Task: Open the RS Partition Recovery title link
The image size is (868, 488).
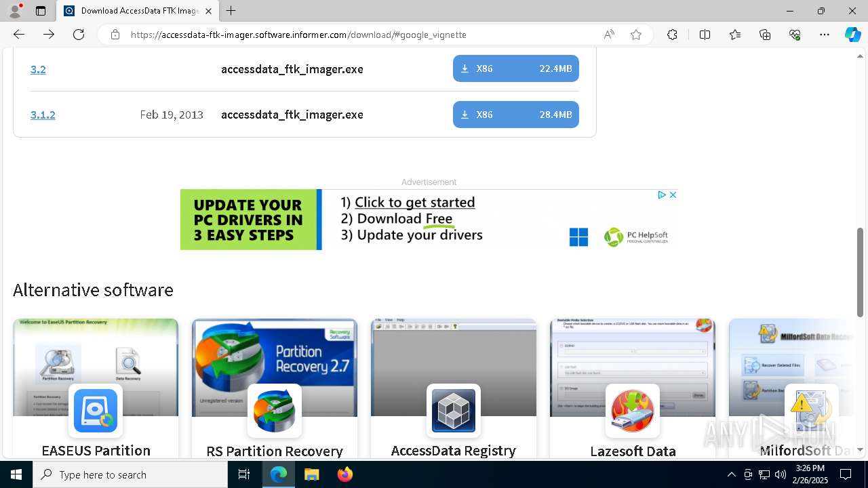Action: pyautogui.click(x=275, y=451)
